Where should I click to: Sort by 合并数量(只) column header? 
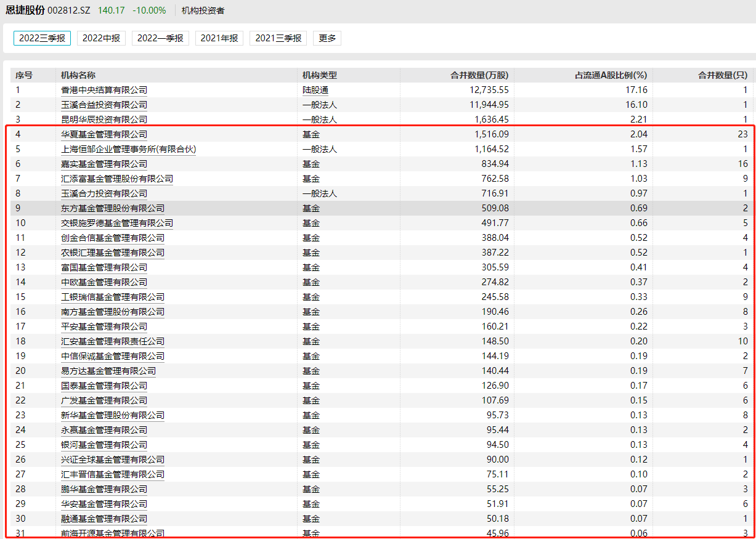[723, 75]
